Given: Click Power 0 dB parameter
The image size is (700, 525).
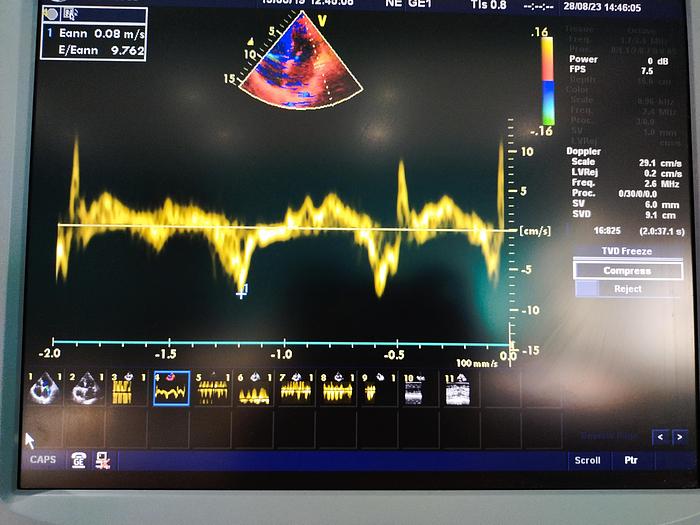Looking at the screenshot, I should (619, 60).
